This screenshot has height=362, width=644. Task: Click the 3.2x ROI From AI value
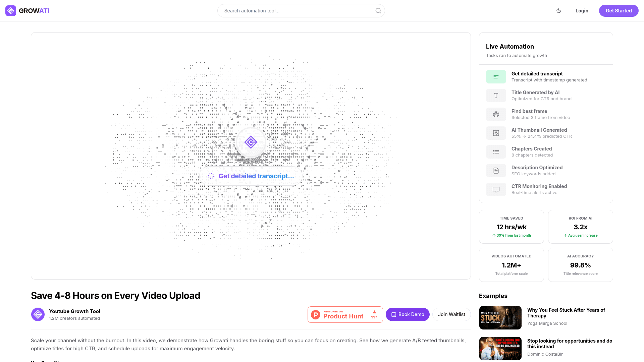pyautogui.click(x=581, y=227)
